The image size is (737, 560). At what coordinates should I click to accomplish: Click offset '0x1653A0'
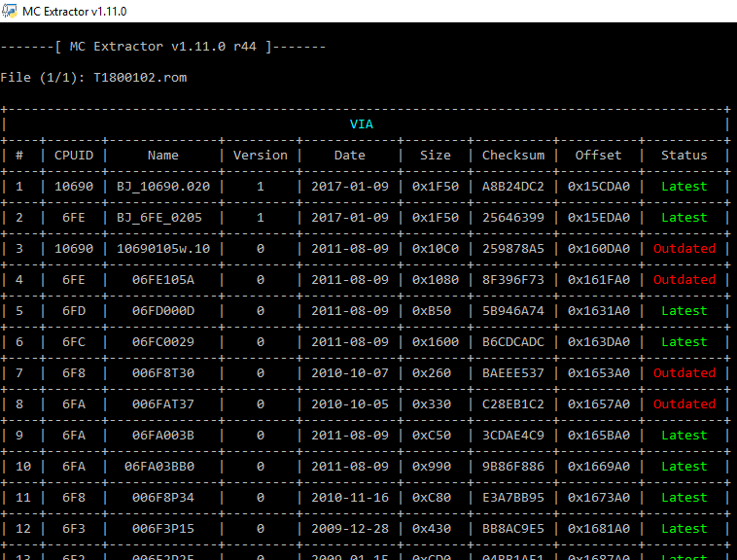coord(598,373)
